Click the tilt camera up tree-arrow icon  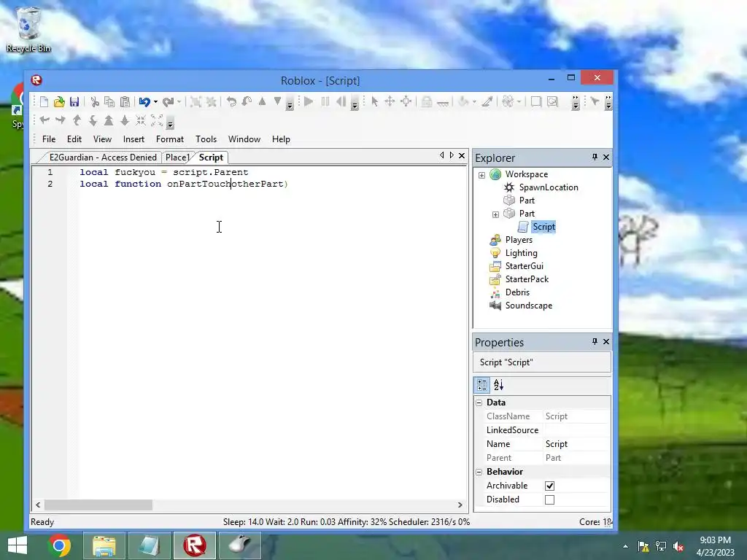click(109, 120)
